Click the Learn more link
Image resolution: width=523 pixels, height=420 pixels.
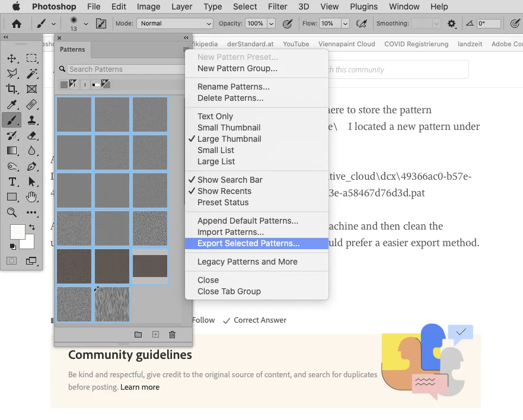point(140,387)
